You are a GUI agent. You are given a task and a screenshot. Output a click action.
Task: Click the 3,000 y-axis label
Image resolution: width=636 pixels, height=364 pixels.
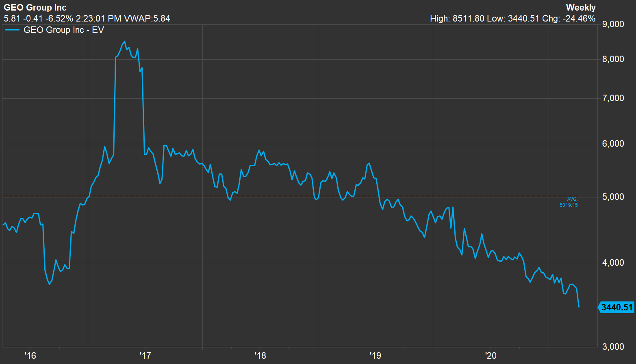click(613, 347)
